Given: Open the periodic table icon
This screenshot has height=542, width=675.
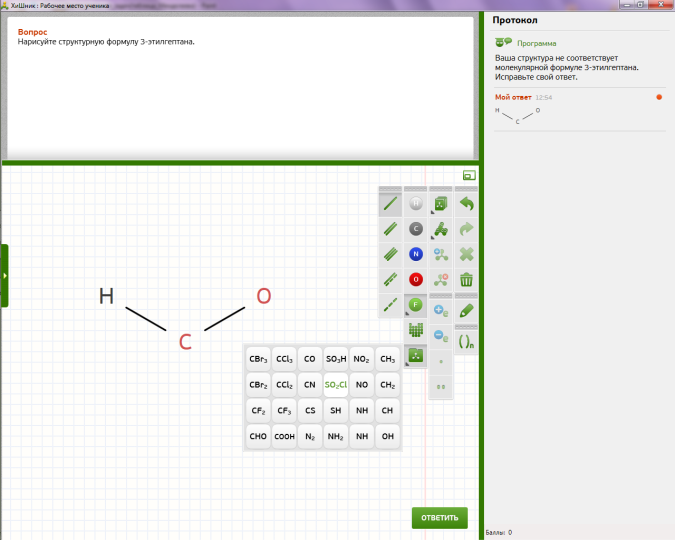Looking at the screenshot, I should (416, 329).
